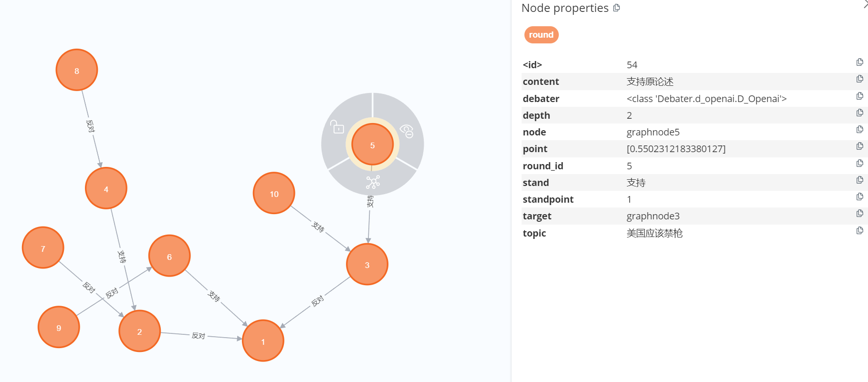Select graph node 10

pyautogui.click(x=274, y=194)
